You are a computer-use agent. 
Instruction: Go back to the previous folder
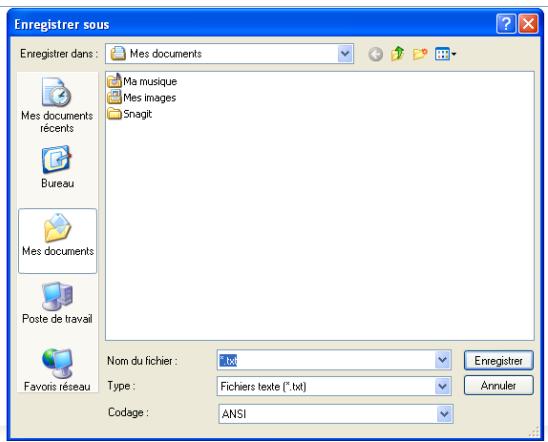(376, 54)
